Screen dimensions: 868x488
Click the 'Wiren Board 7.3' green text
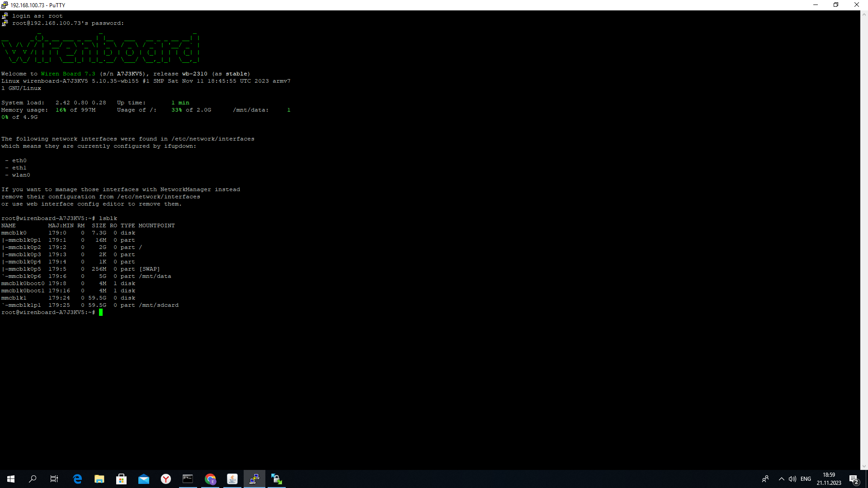tap(68, 74)
